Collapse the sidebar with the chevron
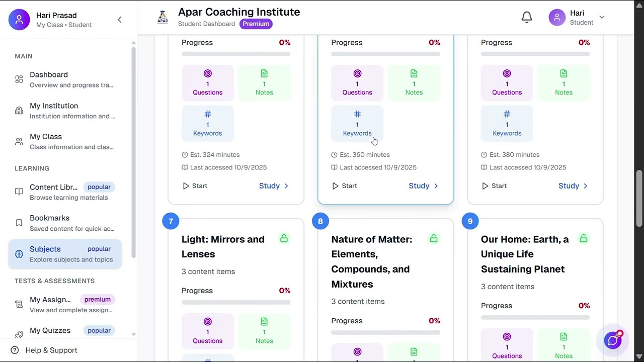Screen dimensions: 644x362 [119, 20]
